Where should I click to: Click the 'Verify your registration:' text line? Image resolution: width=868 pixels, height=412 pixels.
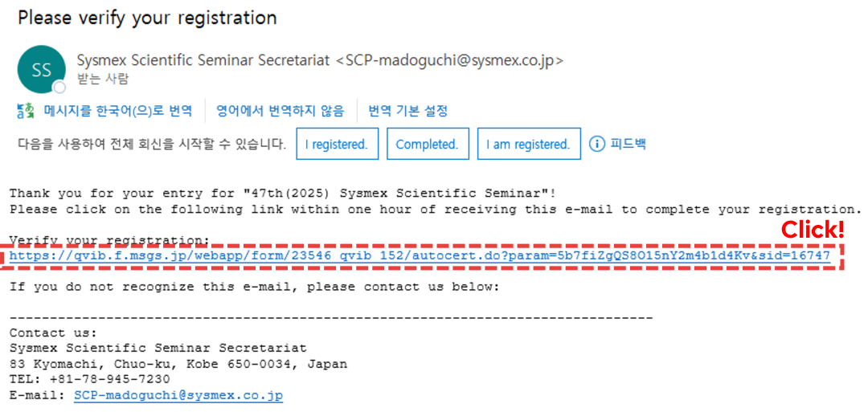(109, 241)
